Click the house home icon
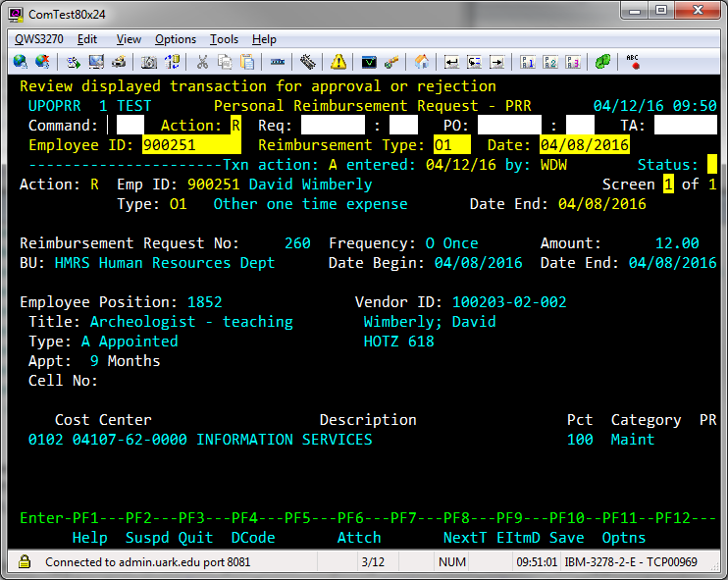This screenshot has height=580, width=728. [x=422, y=62]
